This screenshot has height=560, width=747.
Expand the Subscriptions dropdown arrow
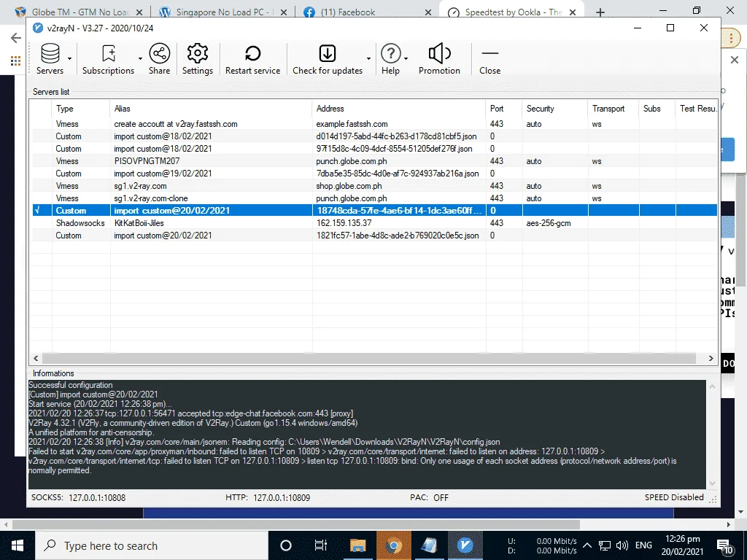[x=140, y=59]
